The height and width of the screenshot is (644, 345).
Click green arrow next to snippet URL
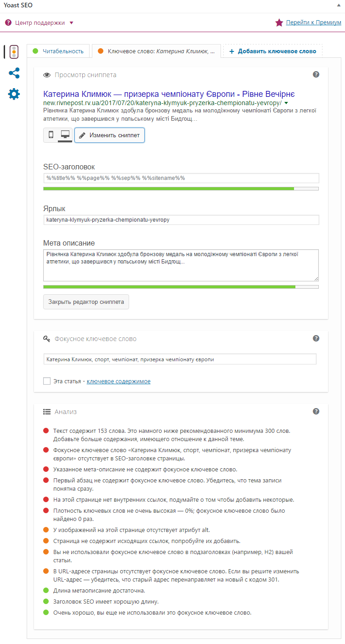click(286, 103)
